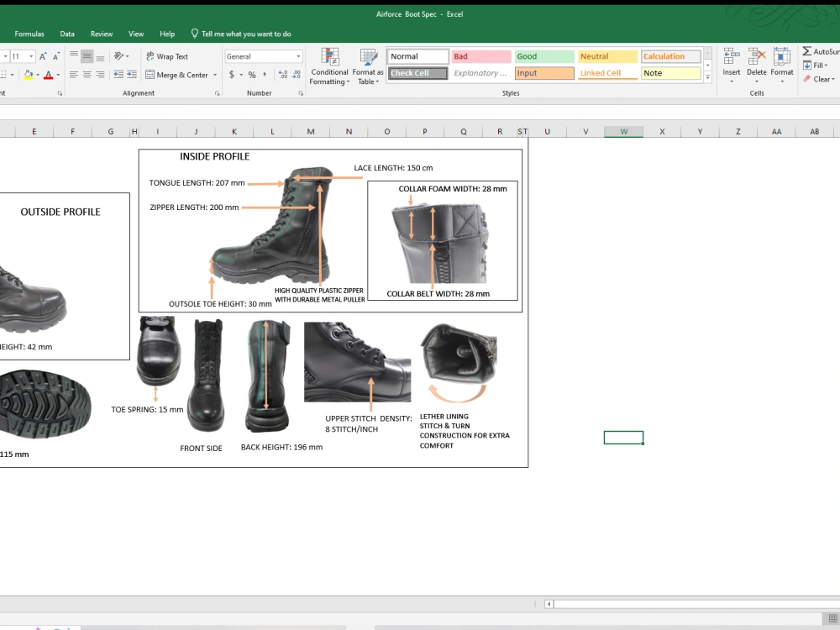Apply the Input cell style

[x=544, y=73]
